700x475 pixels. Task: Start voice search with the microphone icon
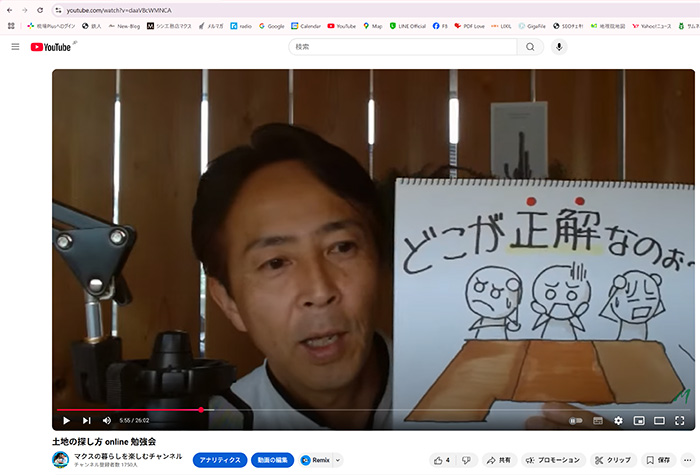559,47
